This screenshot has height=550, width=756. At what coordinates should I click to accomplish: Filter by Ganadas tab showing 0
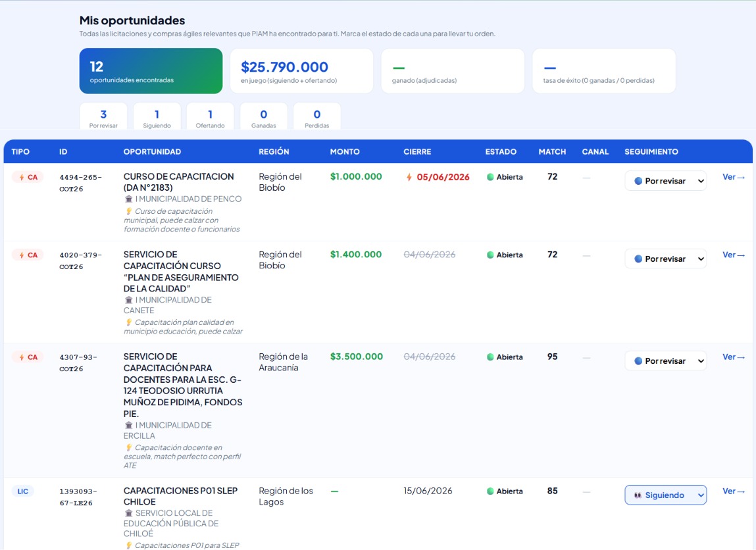click(264, 116)
